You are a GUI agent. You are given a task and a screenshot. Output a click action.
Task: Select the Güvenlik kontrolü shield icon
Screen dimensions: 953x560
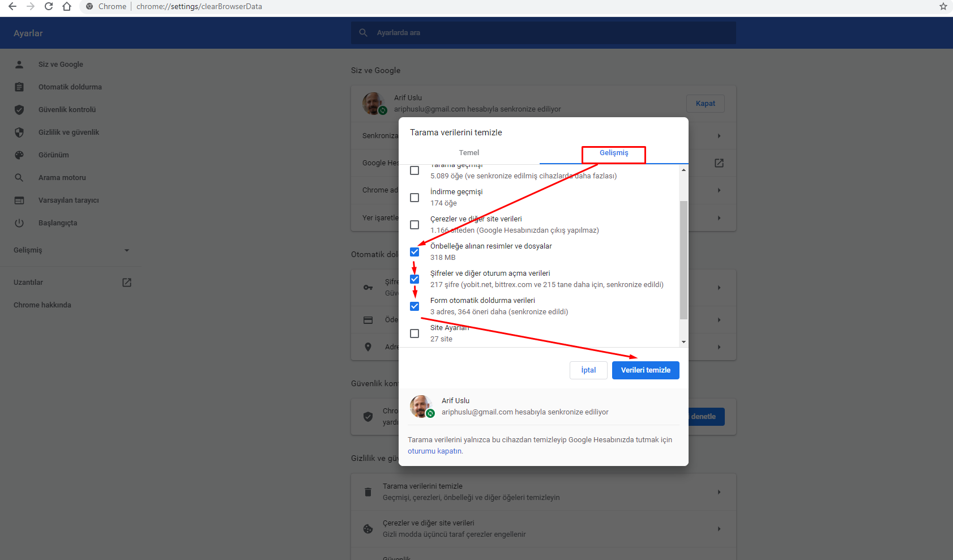point(19,110)
